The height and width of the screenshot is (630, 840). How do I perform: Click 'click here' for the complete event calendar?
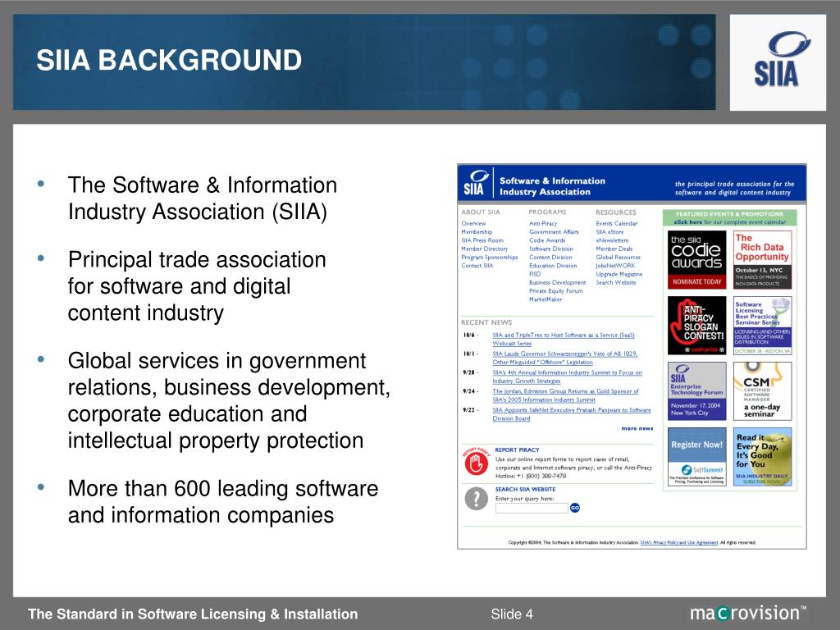coord(688,221)
